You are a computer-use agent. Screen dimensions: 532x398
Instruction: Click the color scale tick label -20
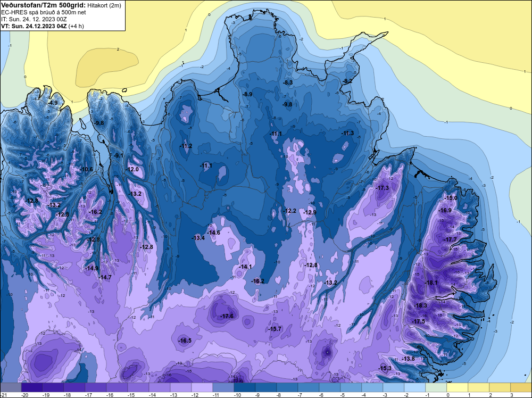point(24,395)
